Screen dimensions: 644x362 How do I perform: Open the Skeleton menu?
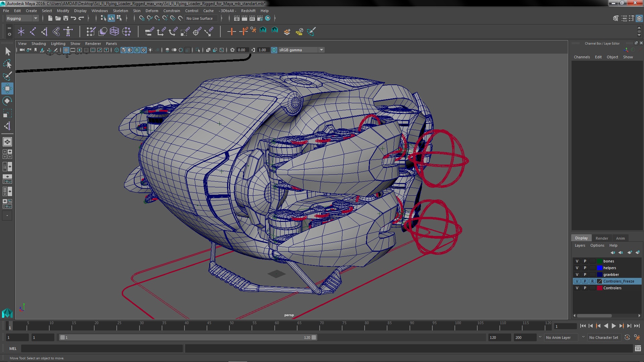pos(120,11)
